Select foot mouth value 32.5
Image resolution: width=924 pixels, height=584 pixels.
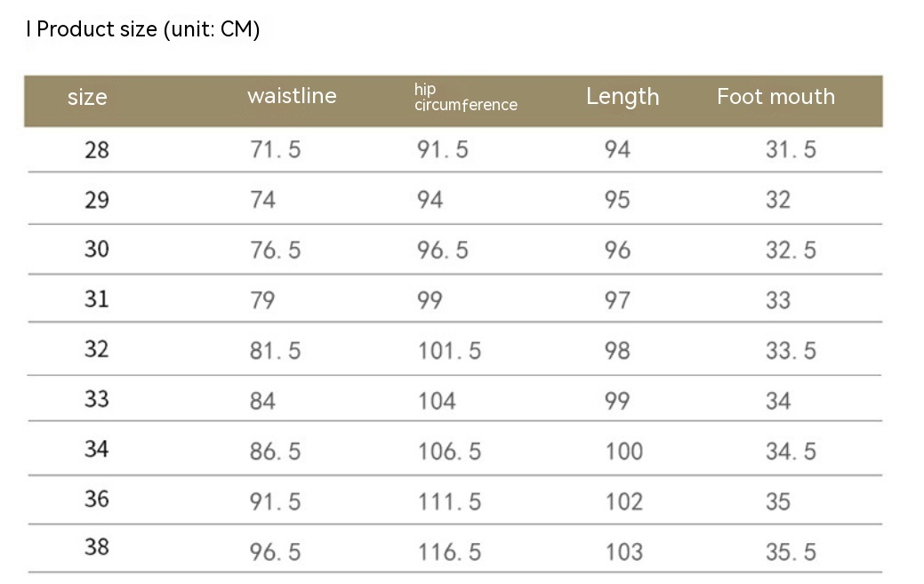pos(791,251)
